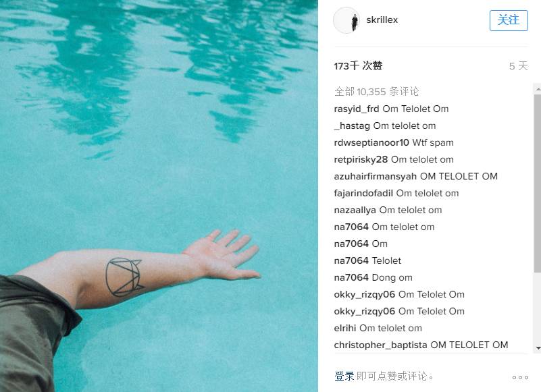This screenshot has width=541, height=392.
Task: Load all 10,355 comments (全部 10,355 条评论)
Action: (376, 92)
